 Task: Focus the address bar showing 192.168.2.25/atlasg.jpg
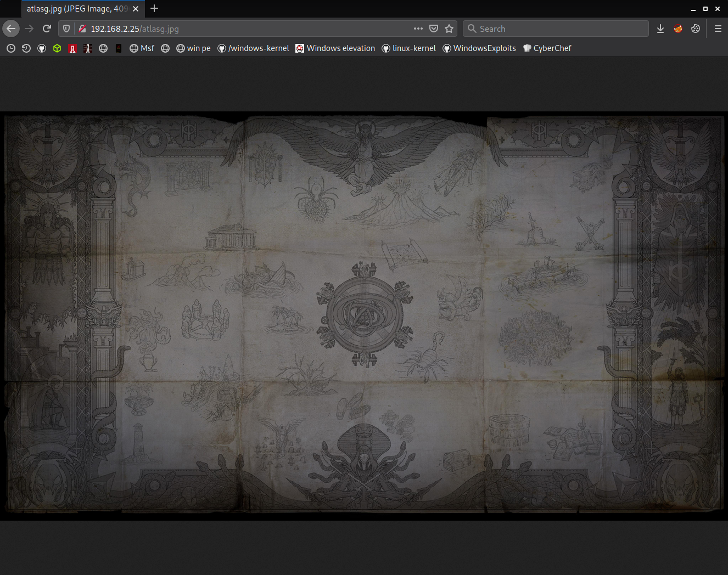(x=247, y=29)
